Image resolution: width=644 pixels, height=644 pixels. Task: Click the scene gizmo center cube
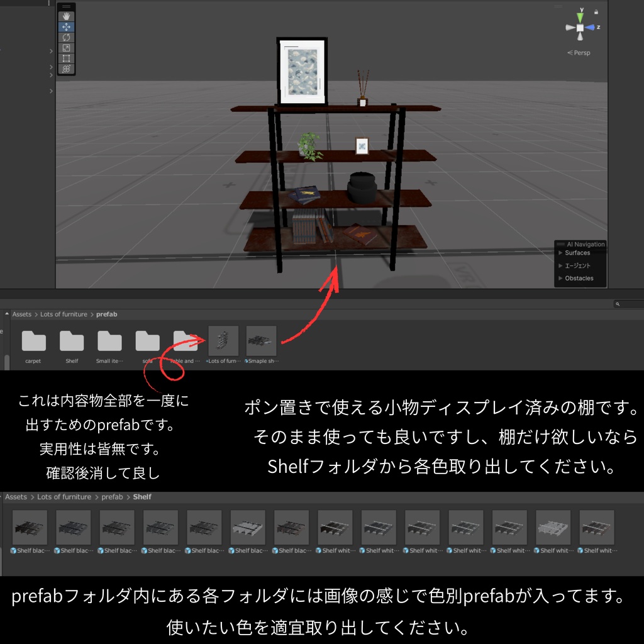(x=580, y=27)
